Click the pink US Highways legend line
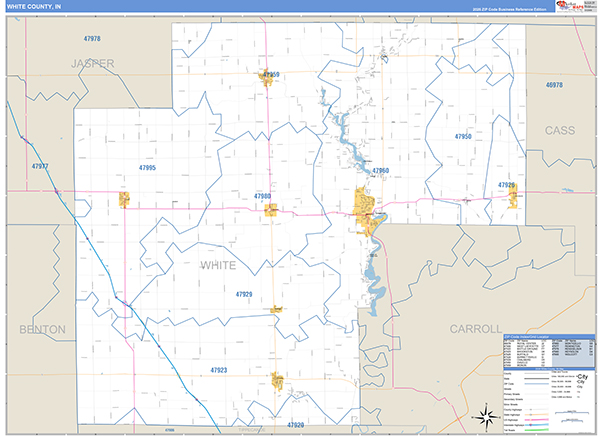The width and height of the screenshot is (600, 436). (536, 420)
